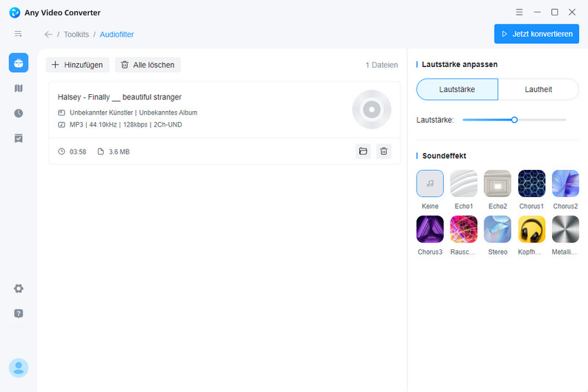
Task: Delete the Halsey track with trash icon
Action: coord(384,152)
